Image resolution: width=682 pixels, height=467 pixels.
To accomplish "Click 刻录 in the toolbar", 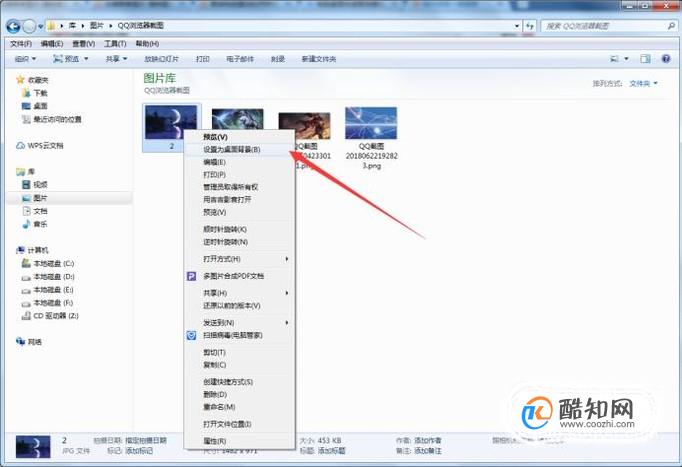I will [x=278, y=59].
